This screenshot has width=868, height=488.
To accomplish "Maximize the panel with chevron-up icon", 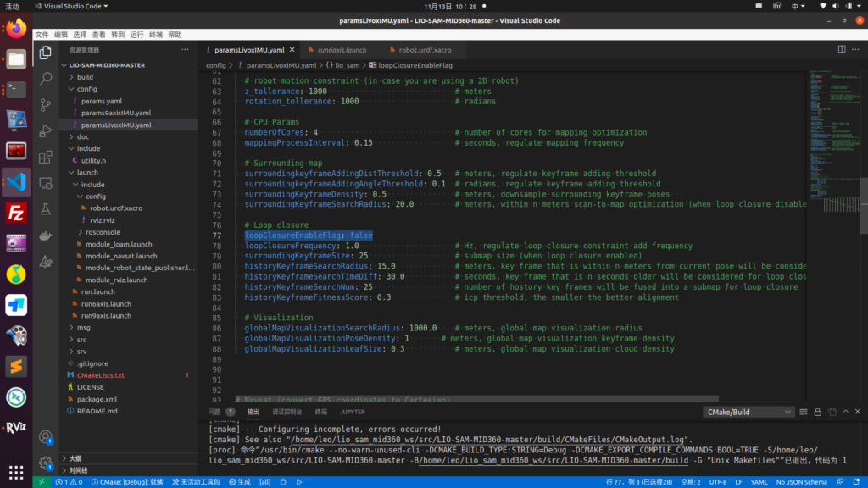I will pos(845,412).
